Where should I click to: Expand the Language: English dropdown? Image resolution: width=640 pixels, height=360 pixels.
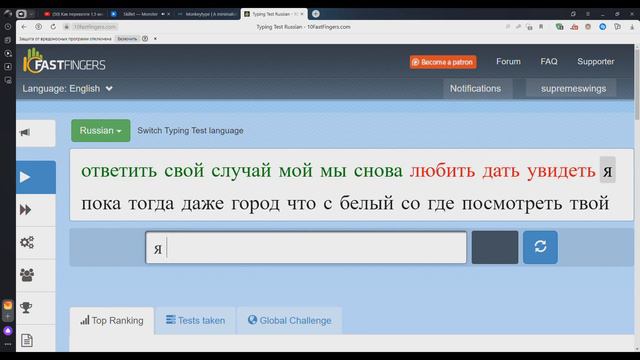coord(67,89)
